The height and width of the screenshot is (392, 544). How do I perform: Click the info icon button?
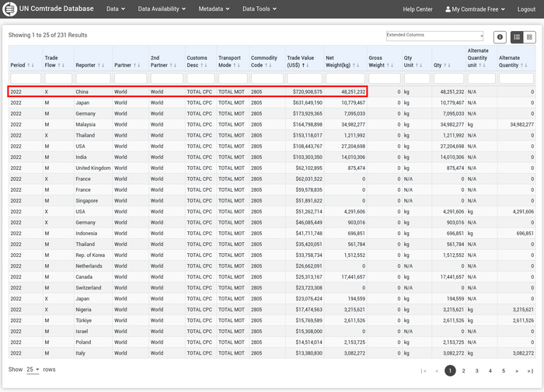[x=500, y=37]
